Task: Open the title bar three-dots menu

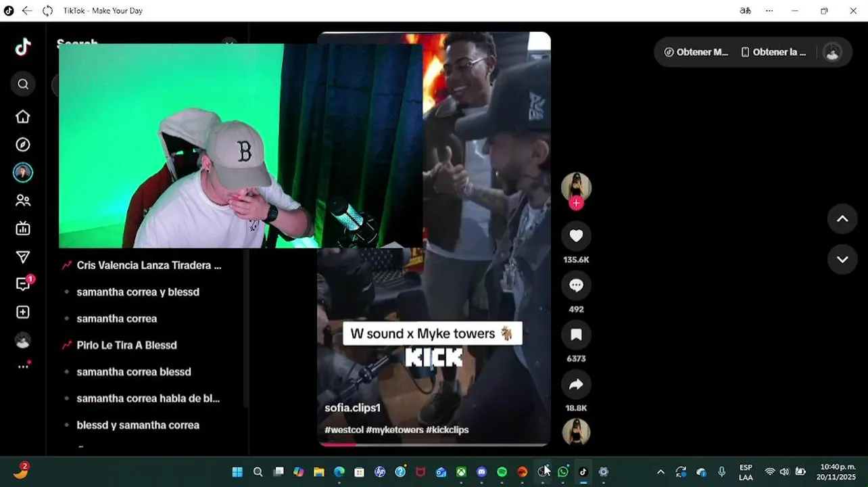Action: click(769, 11)
